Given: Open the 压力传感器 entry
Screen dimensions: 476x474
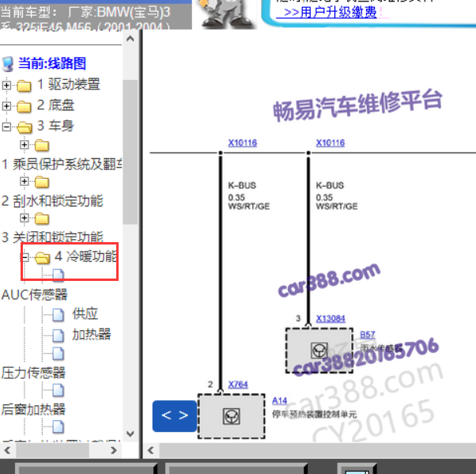Looking at the screenshot, I should [x=33, y=373].
